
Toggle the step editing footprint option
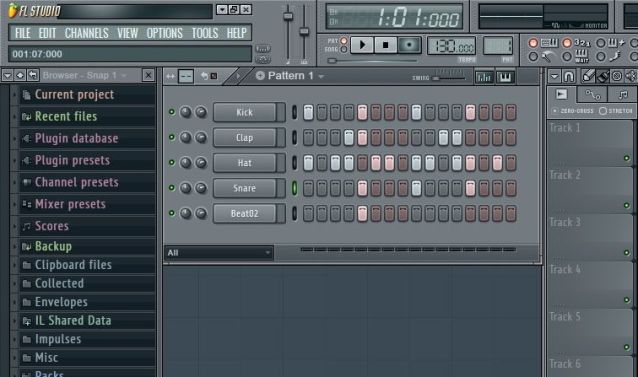(601, 57)
